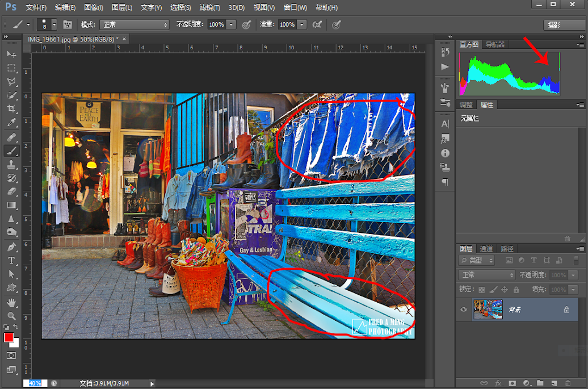Image resolution: width=588 pixels, height=389 pixels.
Task: Toggle lock all
Action: pos(516,290)
